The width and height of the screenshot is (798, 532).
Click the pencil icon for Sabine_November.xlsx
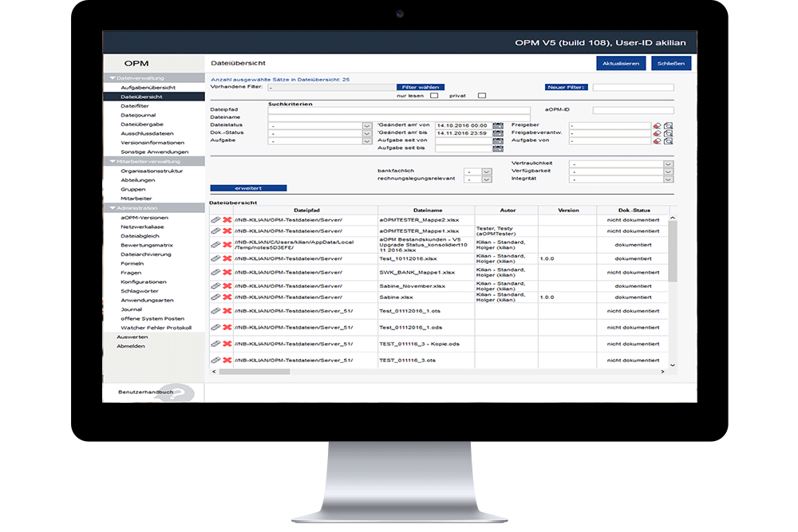pos(216,285)
